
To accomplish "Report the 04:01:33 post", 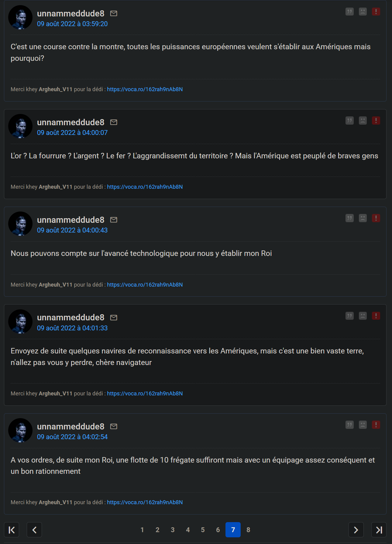I will coord(376,316).
